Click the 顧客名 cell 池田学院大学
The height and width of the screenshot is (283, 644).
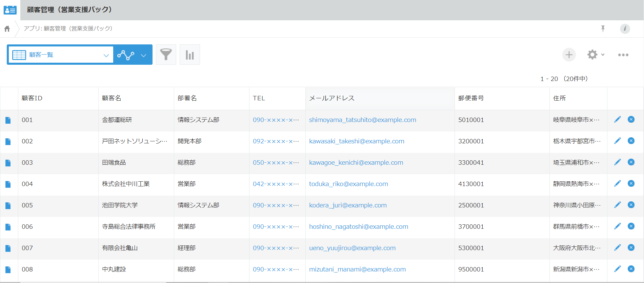(x=120, y=205)
